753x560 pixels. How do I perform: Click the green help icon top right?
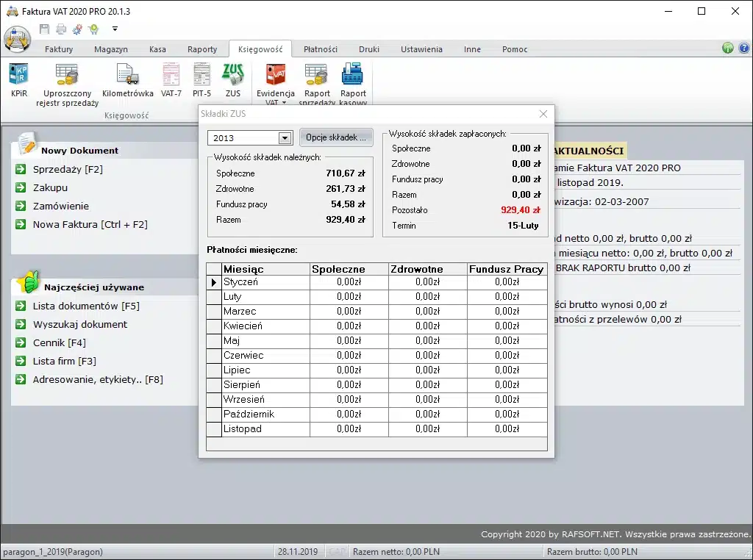(x=727, y=49)
